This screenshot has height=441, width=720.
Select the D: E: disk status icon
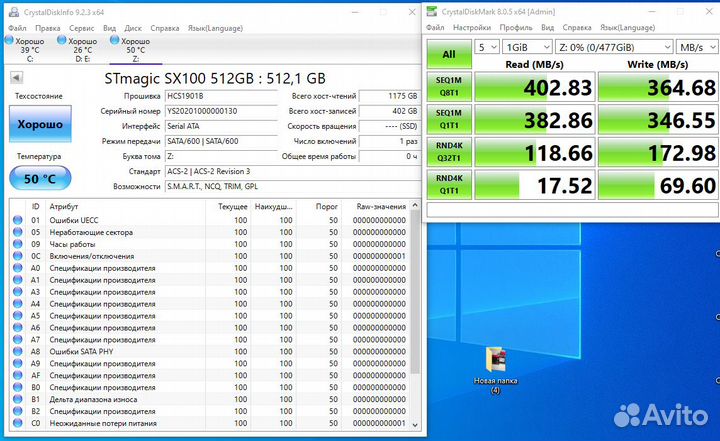(62, 40)
